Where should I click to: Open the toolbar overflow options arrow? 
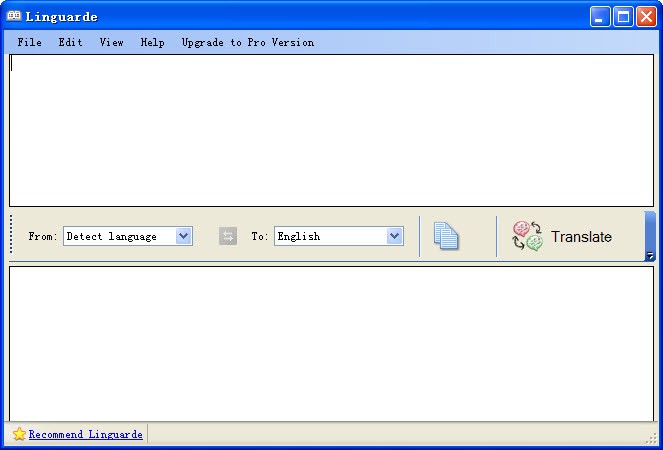point(649,255)
